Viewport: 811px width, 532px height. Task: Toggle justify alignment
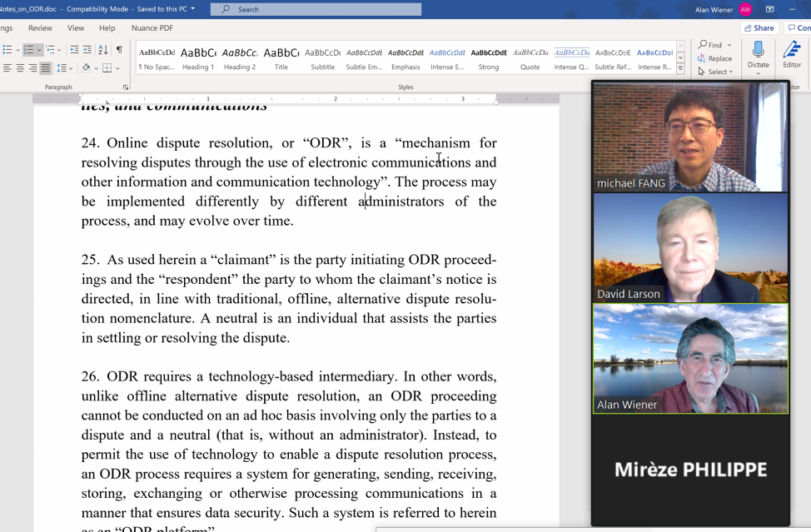tap(46, 67)
